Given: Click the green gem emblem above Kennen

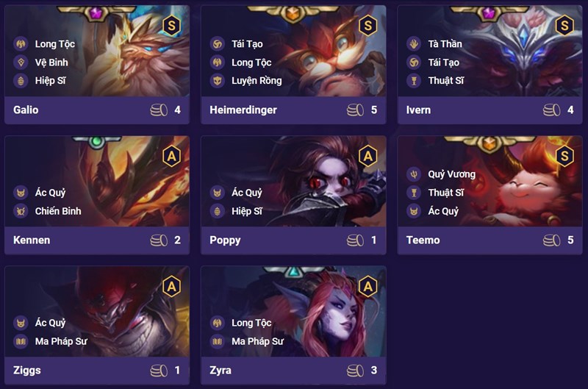Looking at the screenshot, I should coord(97,142).
